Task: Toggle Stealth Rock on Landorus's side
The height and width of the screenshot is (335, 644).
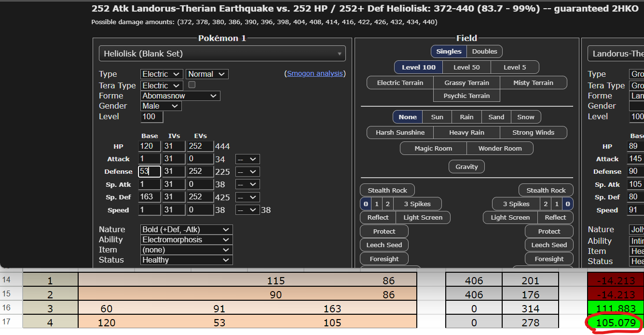Action: 546,190
